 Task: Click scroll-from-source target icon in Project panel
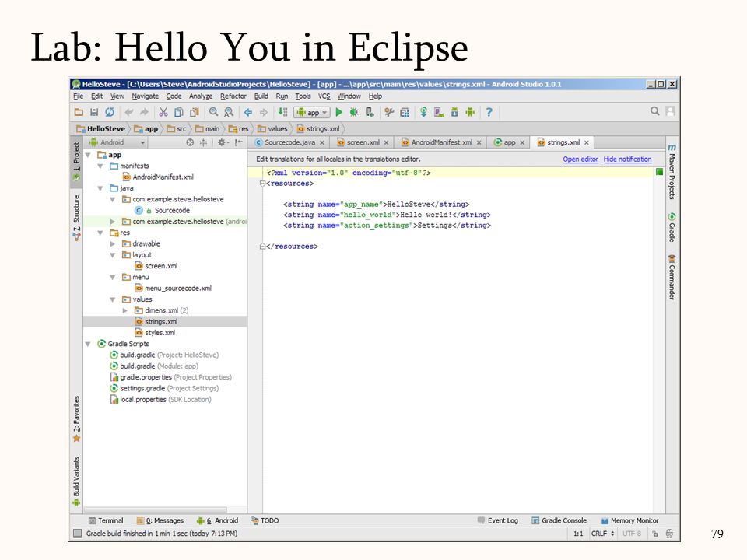190,142
